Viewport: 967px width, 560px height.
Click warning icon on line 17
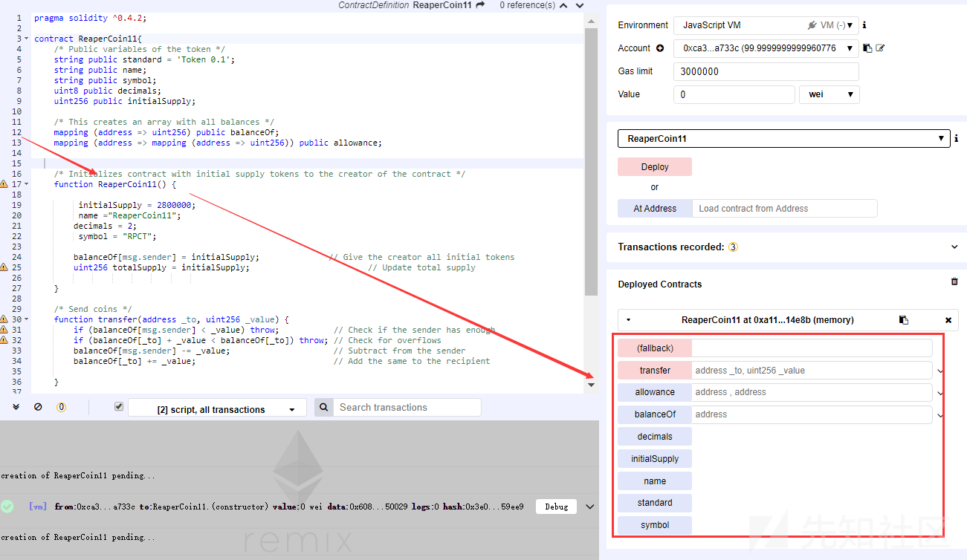[4, 184]
